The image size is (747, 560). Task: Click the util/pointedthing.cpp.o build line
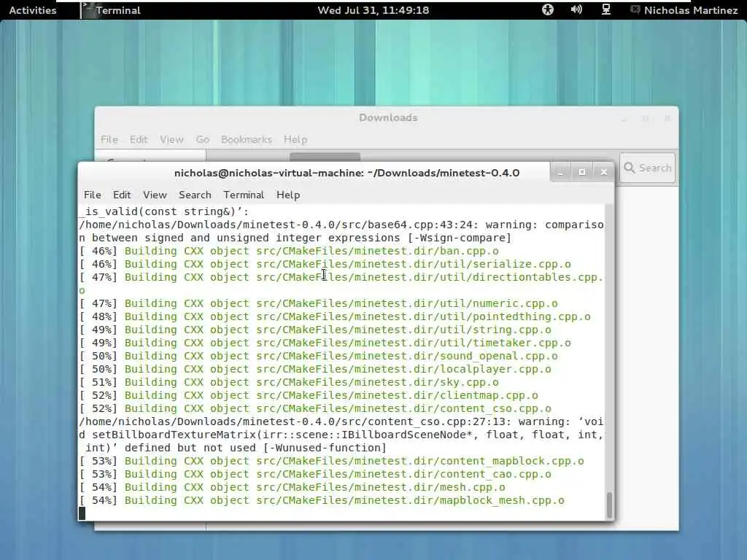click(x=335, y=316)
